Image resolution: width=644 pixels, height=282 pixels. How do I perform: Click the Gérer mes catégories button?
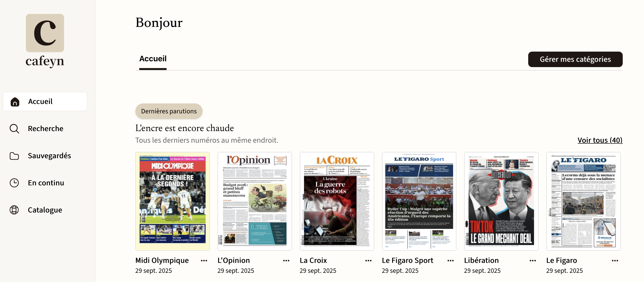pos(575,59)
